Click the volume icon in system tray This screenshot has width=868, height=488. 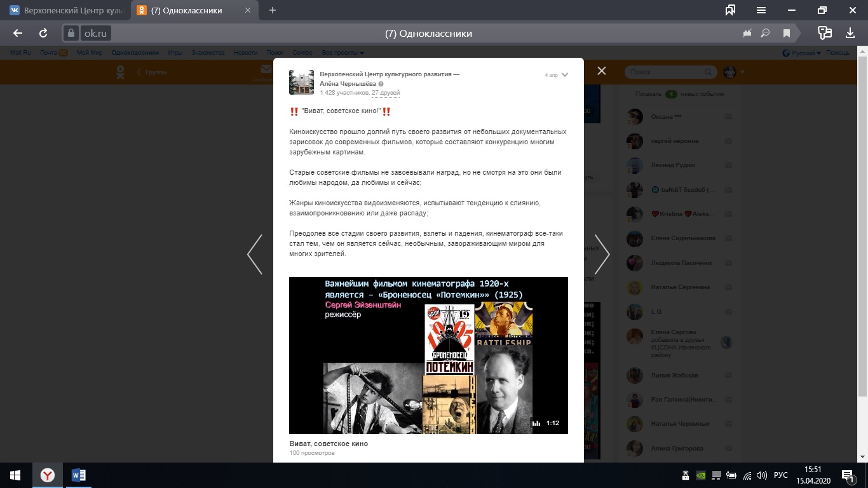coord(761,475)
